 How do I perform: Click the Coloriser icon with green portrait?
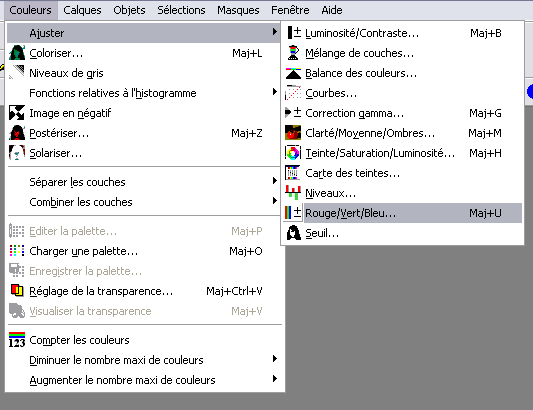pos(17,53)
